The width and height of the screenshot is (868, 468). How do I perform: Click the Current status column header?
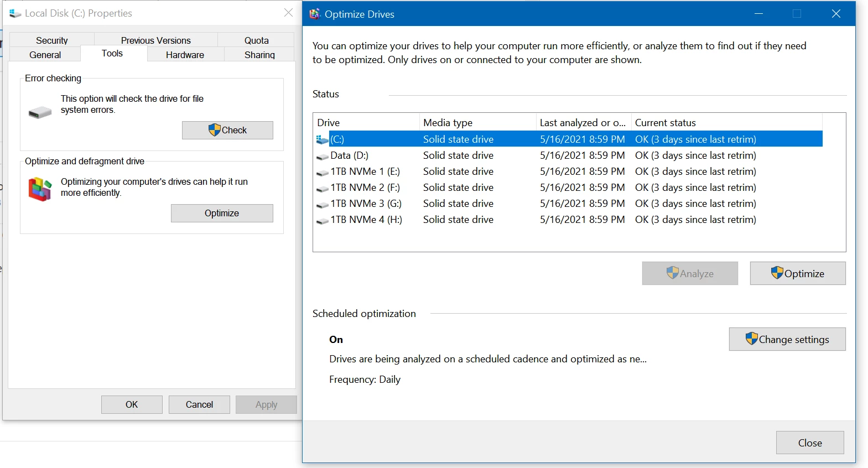727,122
